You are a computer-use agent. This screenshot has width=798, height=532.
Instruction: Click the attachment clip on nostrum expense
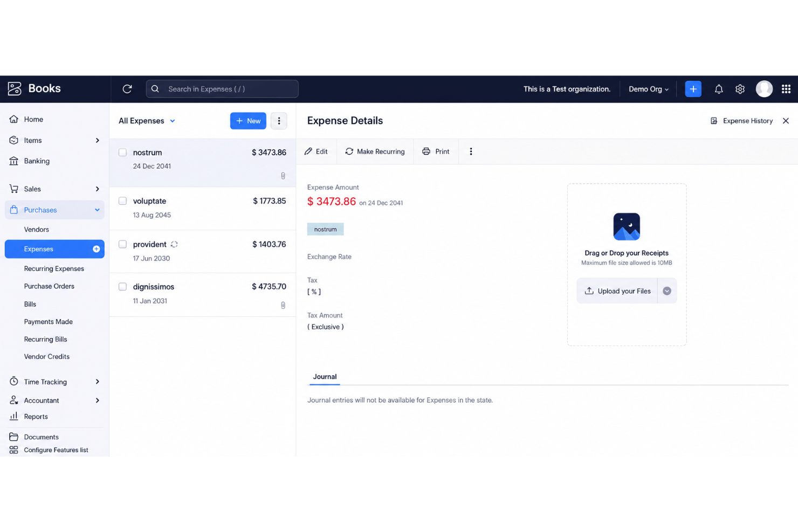pos(283,176)
